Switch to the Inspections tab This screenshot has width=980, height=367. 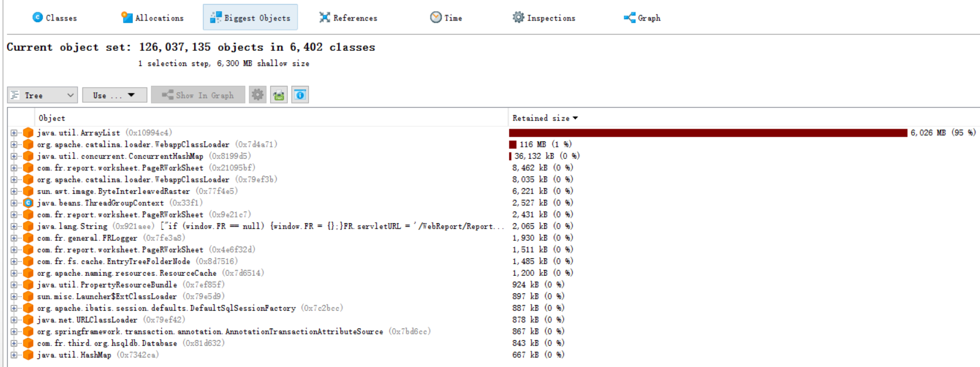click(544, 18)
